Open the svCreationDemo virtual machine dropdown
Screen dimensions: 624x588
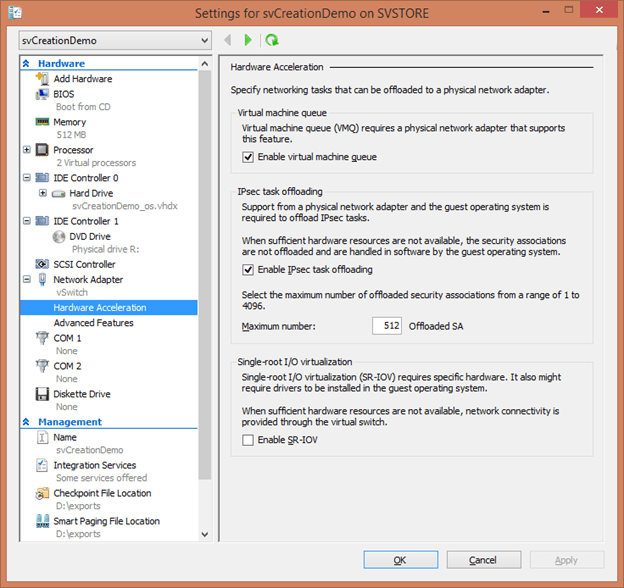pos(115,41)
